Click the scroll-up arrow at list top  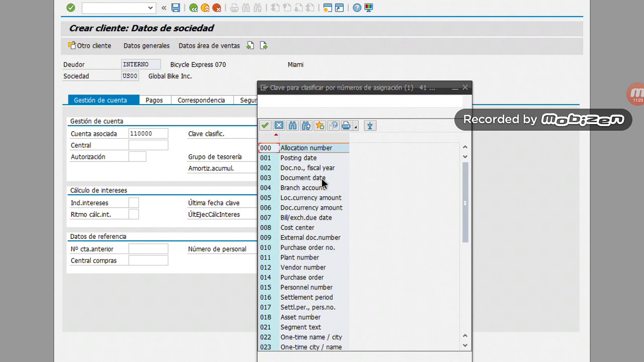coord(465,147)
